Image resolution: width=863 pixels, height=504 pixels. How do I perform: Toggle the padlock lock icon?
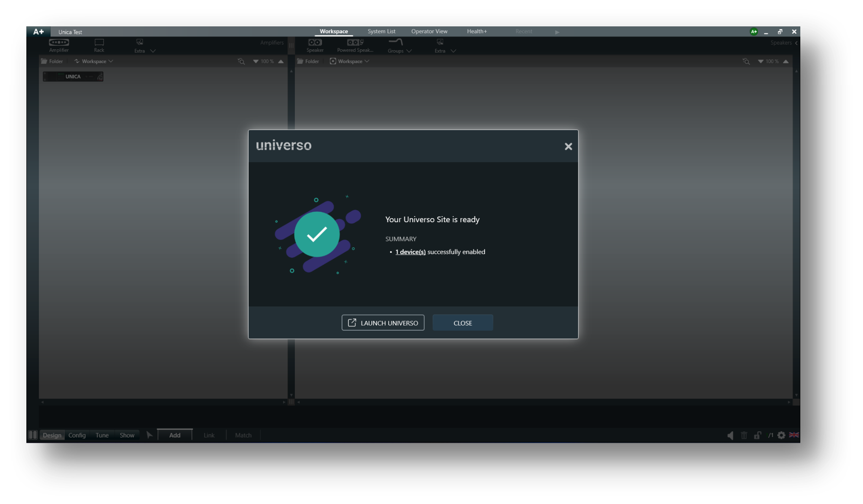pyautogui.click(x=758, y=435)
